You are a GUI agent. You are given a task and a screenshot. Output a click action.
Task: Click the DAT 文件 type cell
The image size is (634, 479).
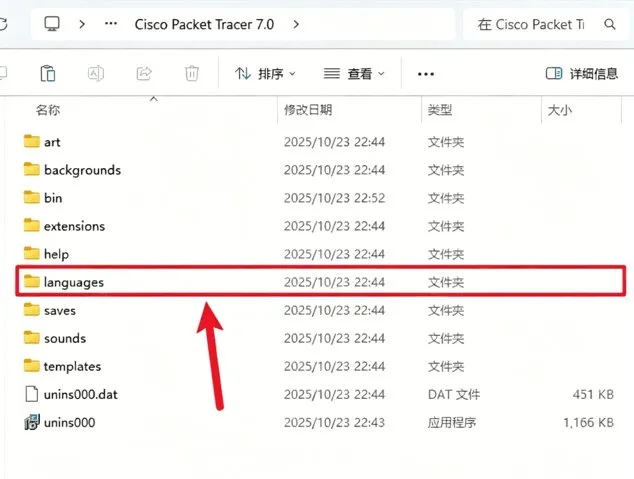[x=454, y=395]
